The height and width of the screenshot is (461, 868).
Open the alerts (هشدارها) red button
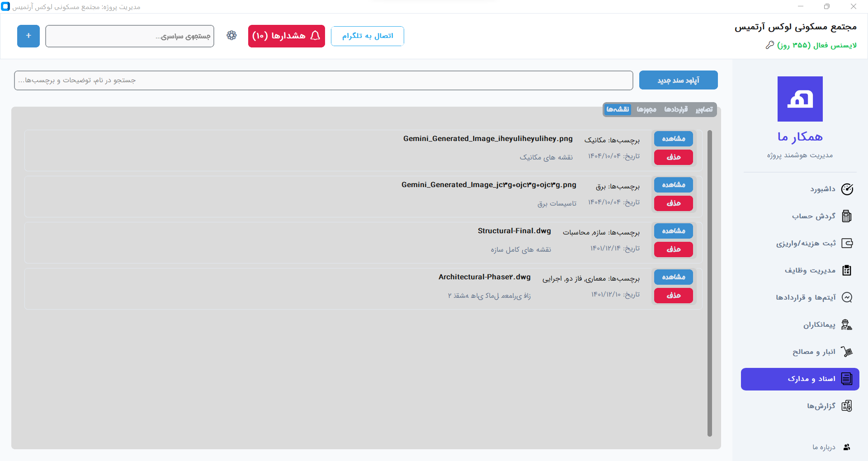[x=286, y=36]
